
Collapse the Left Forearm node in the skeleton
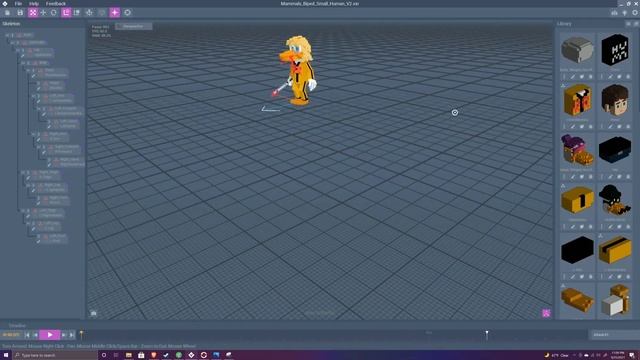(x=39, y=109)
